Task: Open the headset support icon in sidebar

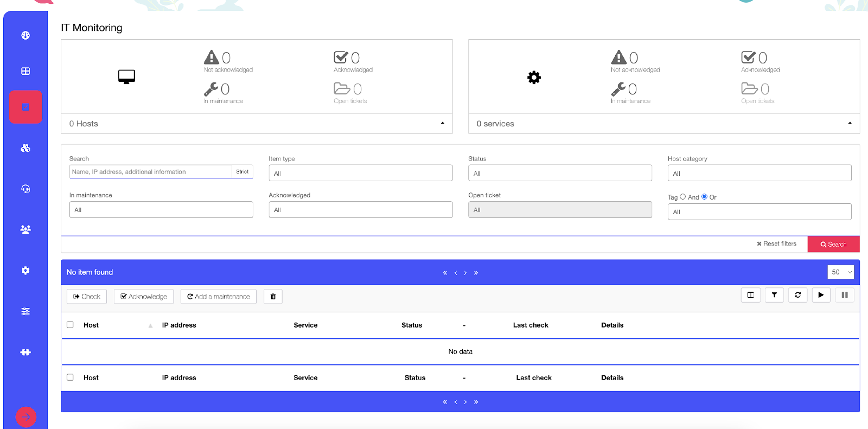Action: click(25, 189)
